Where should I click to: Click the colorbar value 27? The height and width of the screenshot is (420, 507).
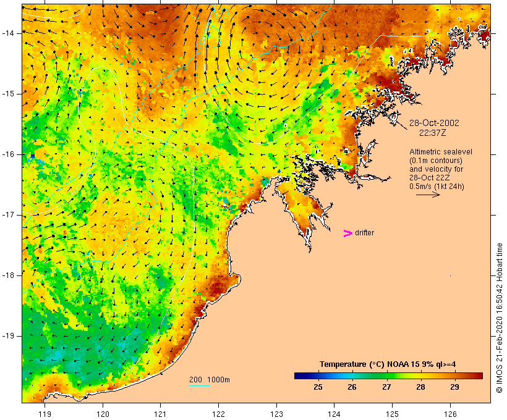[386, 387]
